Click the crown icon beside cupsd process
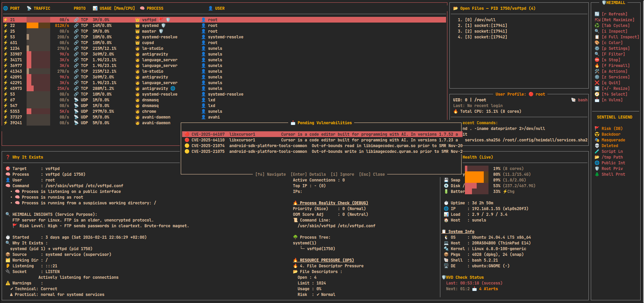Viewport: 644px width, 303px height. [137, 43]
